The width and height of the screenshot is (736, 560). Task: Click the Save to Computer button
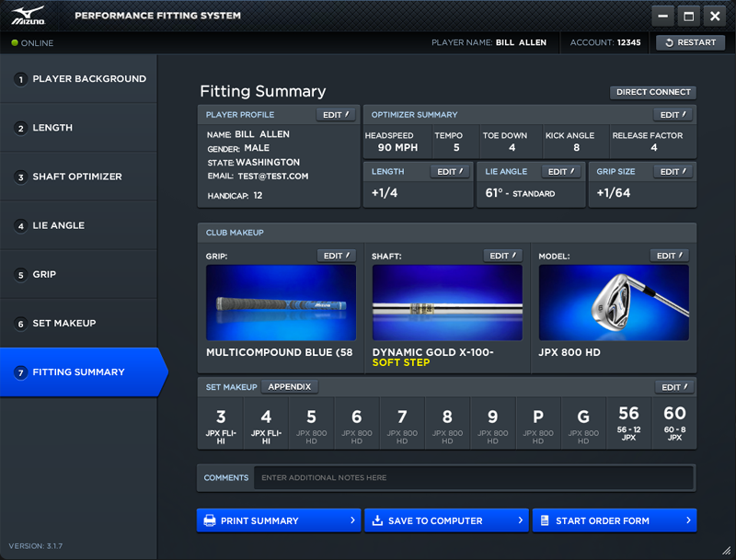[x=446, y=520]
